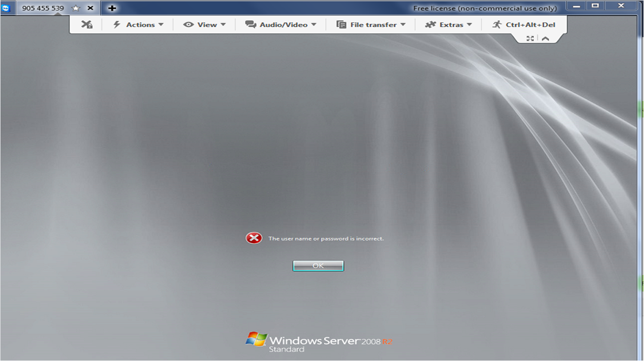The image size is (644, 361).
Task: Star the 905 455 539 session as favorite
Action: (75, 8)
